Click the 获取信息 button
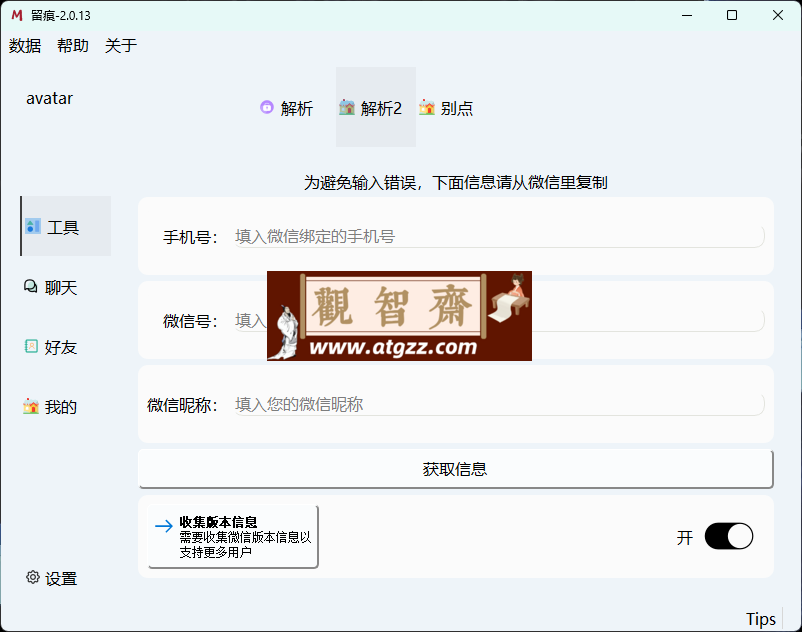 pyautogui.click(x=455, y=469)
